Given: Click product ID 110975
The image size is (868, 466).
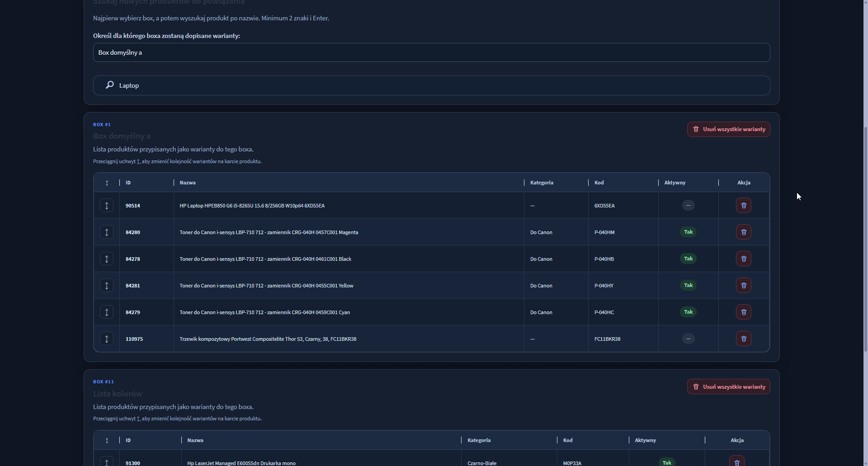Looking at the screenshot, I should 134,339.
